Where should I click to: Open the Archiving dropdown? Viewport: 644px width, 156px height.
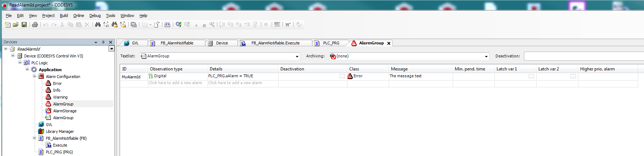pyautogui.click(x=486, y=56)
